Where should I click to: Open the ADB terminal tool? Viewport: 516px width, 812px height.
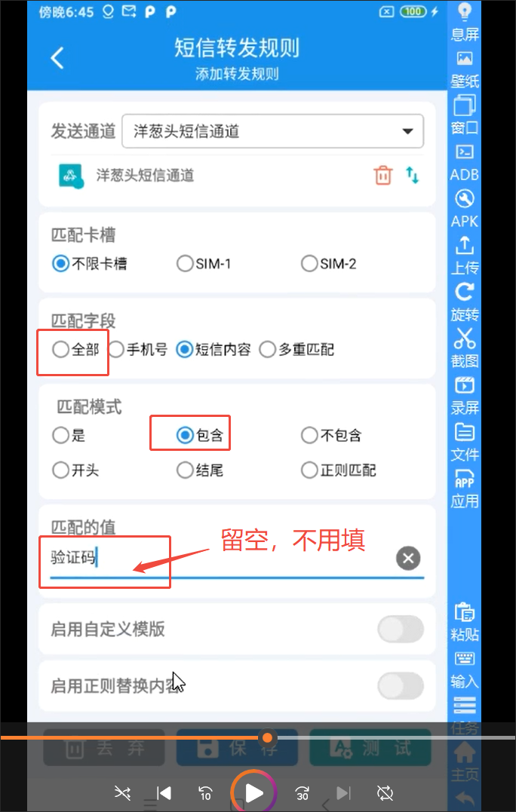464,161
